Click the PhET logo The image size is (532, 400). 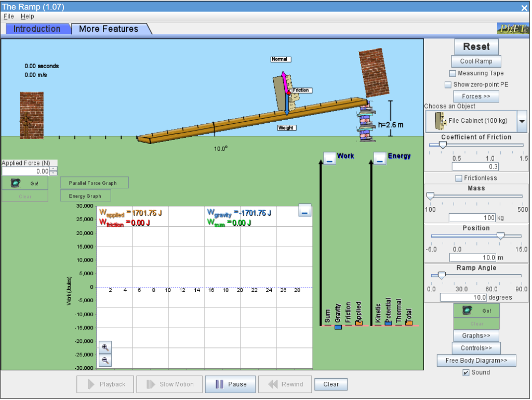513,29
